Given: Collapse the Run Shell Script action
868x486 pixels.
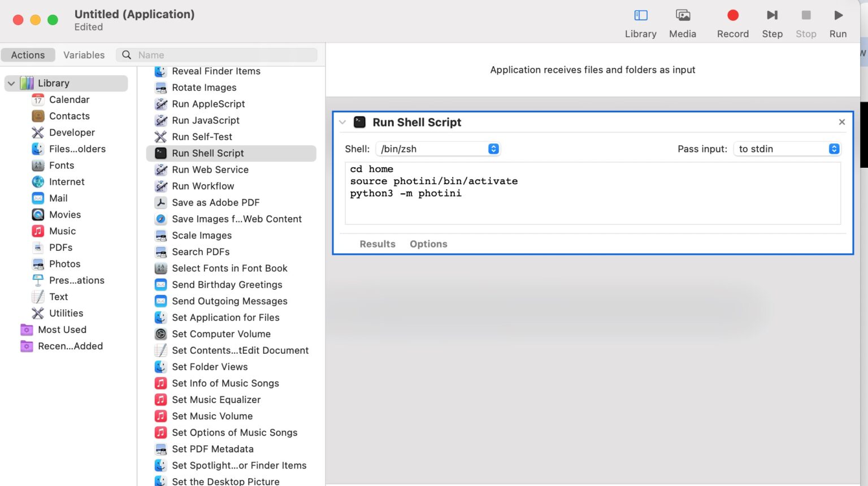Looking at the screenshot, I should 342,121.
